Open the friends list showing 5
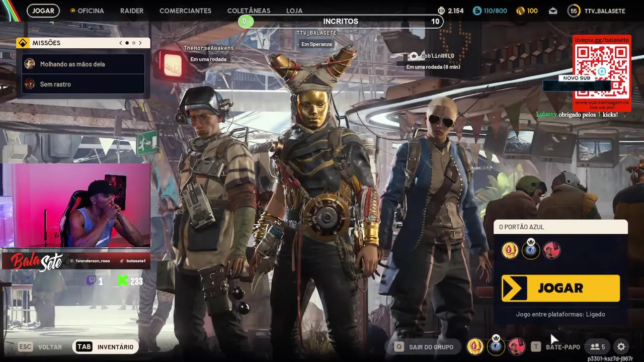Image resolution: width=644 pixels, height=362 pixels. click(x=598, y=347)
